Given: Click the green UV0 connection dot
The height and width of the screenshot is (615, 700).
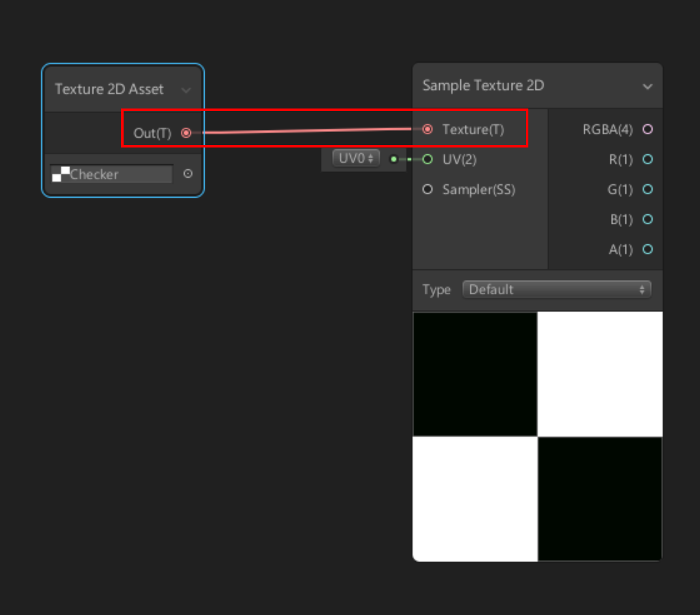Looking at the screenshot, I should coord(393,159).
